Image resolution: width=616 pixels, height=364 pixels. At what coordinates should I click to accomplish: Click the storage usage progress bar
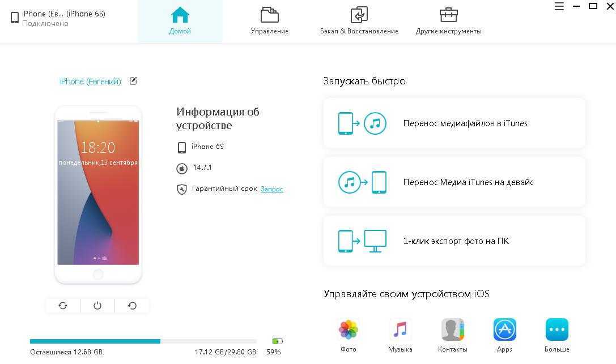[x=143, y=341]
